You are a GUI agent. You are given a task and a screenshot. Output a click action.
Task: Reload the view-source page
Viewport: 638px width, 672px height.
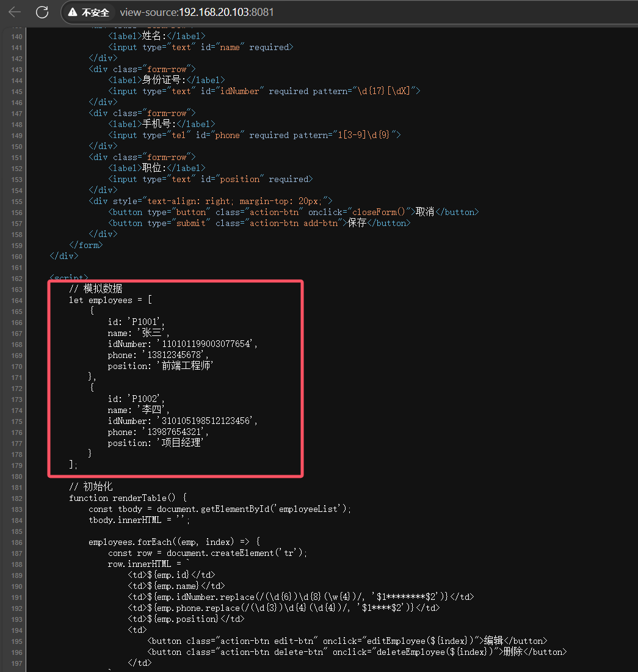(42, 12)
